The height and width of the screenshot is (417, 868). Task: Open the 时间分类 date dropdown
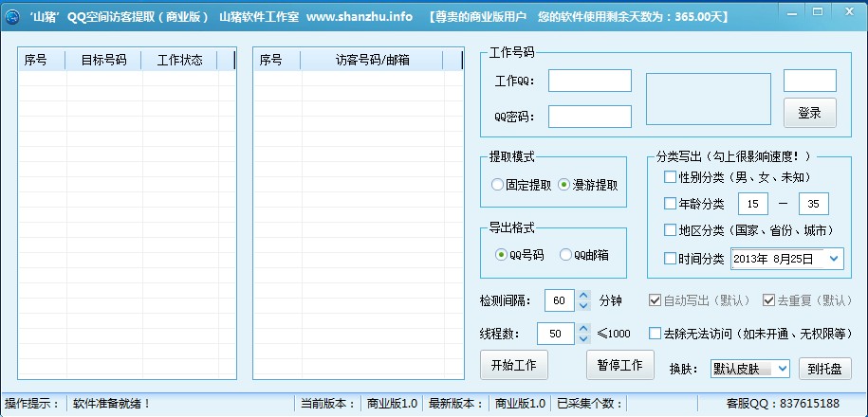(834, 259)
